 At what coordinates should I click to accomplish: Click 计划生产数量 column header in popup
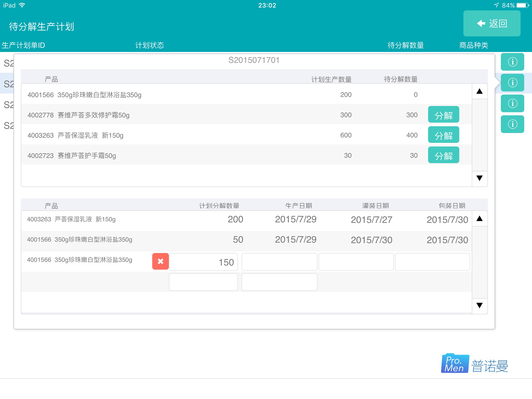coord(331,79)
